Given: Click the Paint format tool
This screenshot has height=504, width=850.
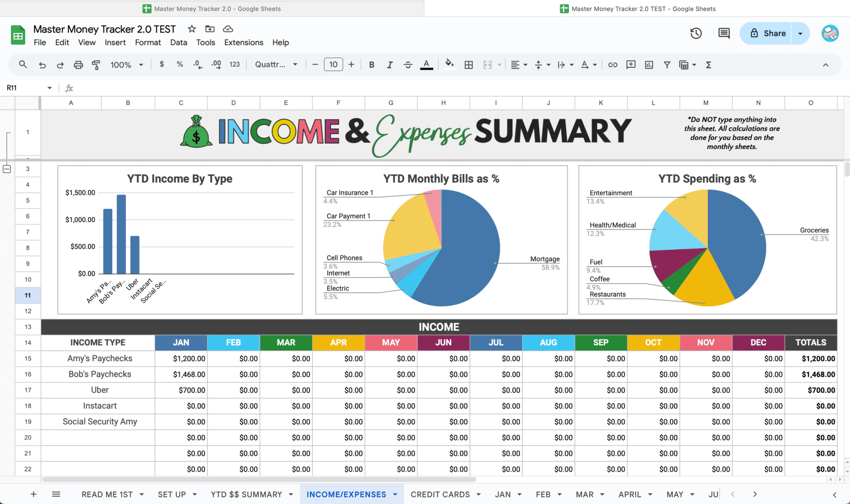Looking at the screenshot, I should (96, 64).
